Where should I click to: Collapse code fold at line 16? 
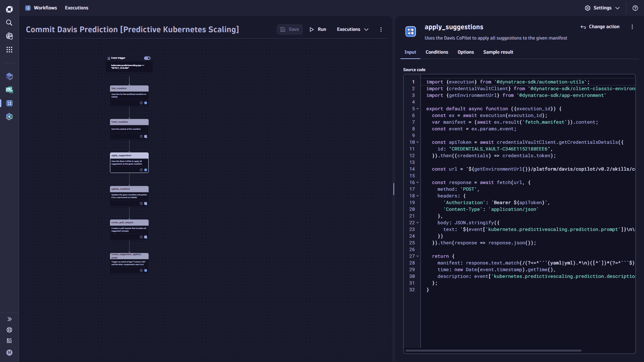tap(418, 182)
